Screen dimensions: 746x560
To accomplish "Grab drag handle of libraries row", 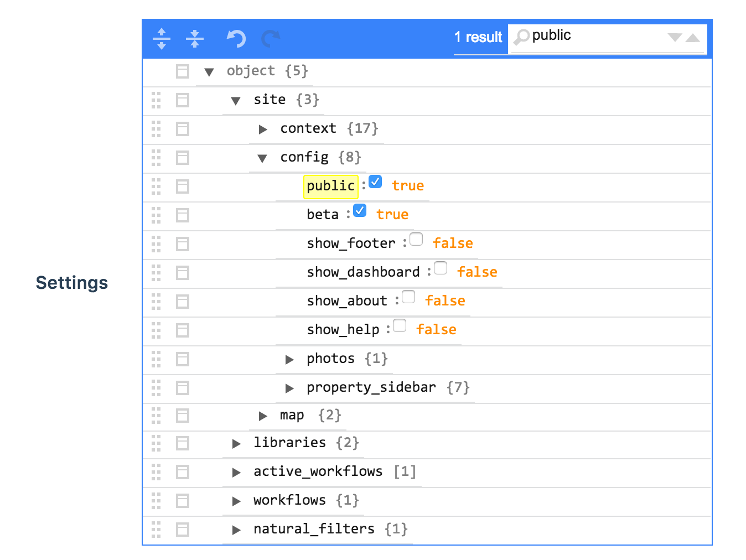I will click(156, 443).
